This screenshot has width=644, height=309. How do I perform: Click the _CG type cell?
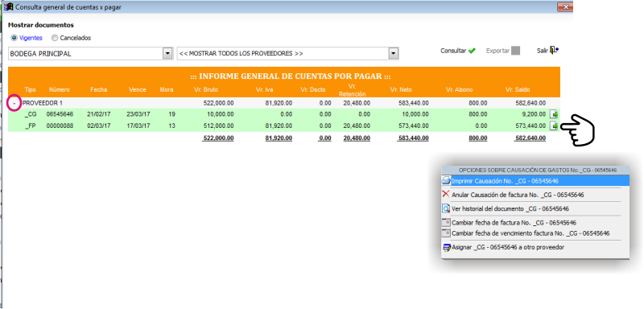point(31,114)
